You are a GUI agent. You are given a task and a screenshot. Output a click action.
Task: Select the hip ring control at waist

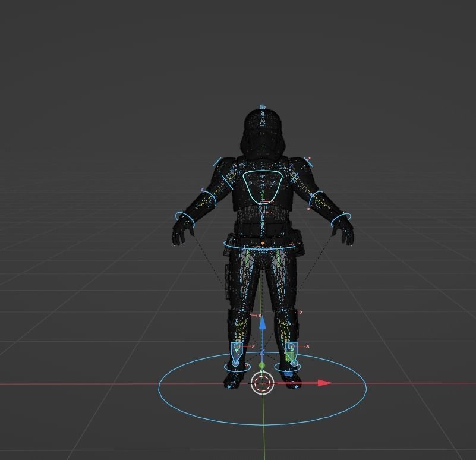pos(260,245)
